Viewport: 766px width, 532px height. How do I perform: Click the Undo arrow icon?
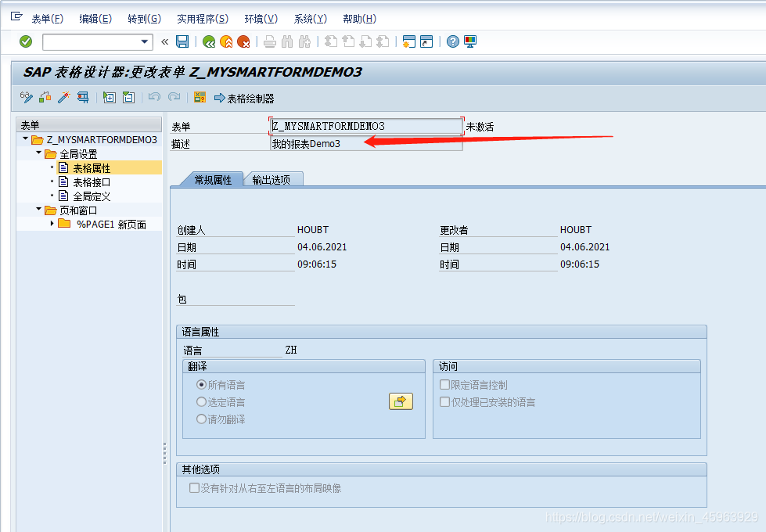(154, 97)
